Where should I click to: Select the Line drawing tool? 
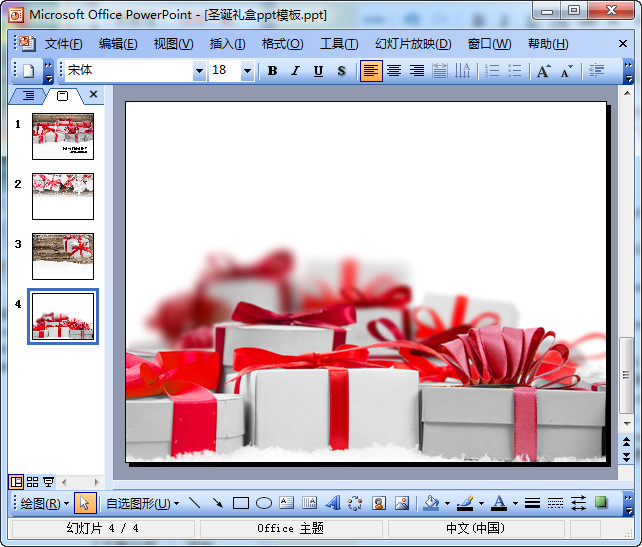tap(194, 503)
